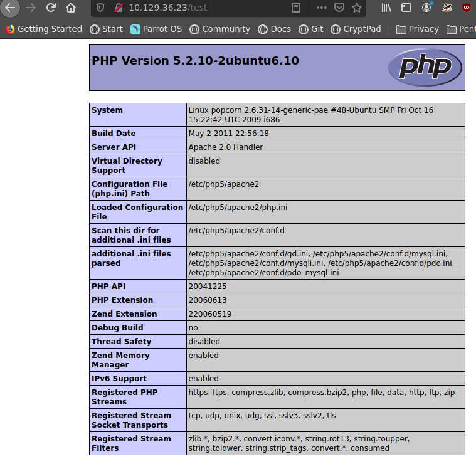Click the value 20041225
This screenshot has width=476, height=459.
coord(208,287)
